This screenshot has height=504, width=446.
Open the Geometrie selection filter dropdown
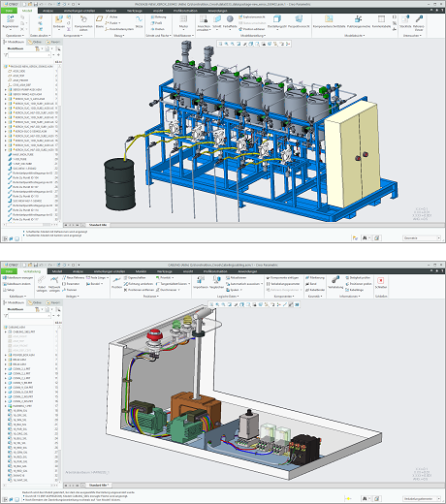422,237
